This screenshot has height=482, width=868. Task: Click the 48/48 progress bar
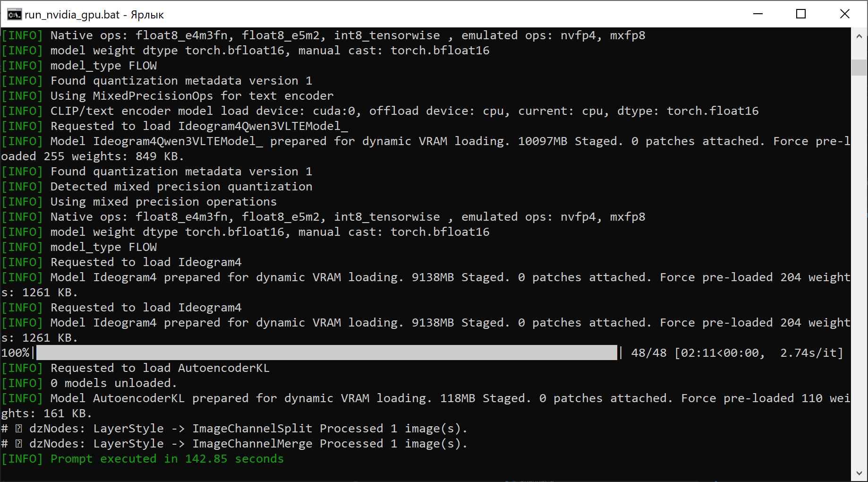[x=326, y=353]
